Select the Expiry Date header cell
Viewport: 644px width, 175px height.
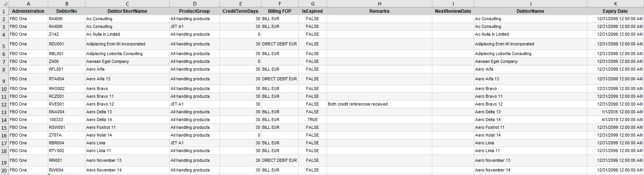point(615,11)
